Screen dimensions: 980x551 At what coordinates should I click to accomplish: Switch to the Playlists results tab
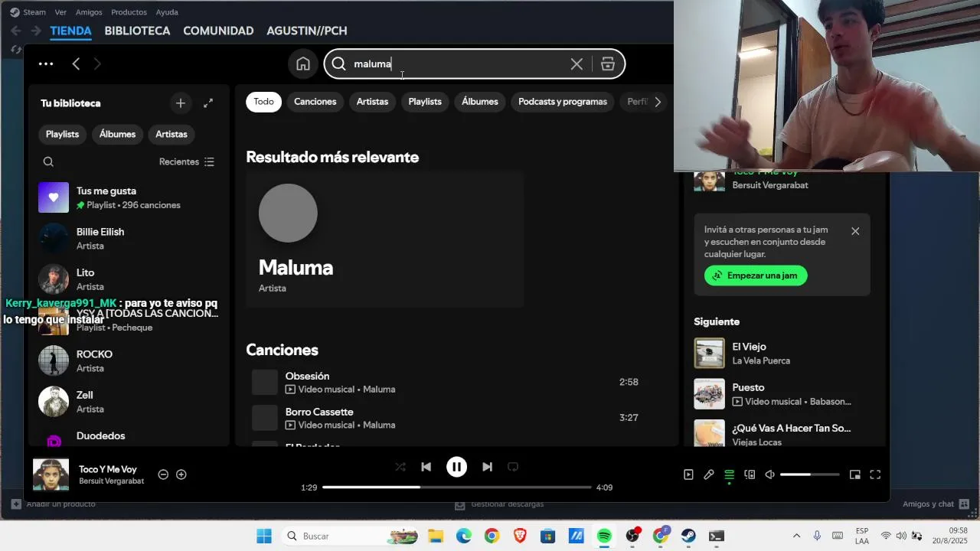[425, 102]
